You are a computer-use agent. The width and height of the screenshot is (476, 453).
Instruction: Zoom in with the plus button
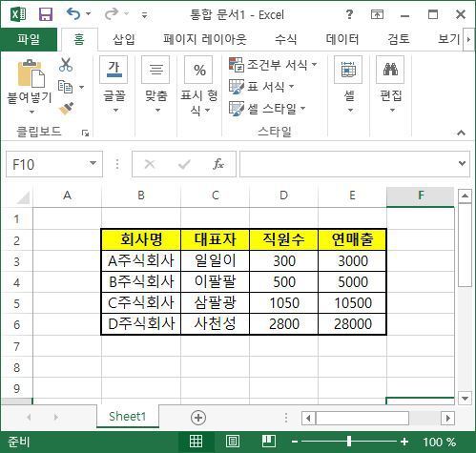click(404, 442)
